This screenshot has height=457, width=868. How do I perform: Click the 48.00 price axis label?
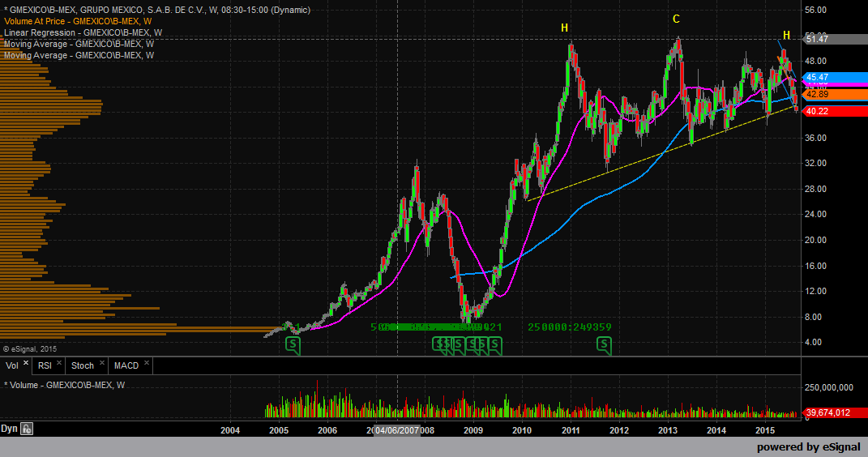[816, 61]
